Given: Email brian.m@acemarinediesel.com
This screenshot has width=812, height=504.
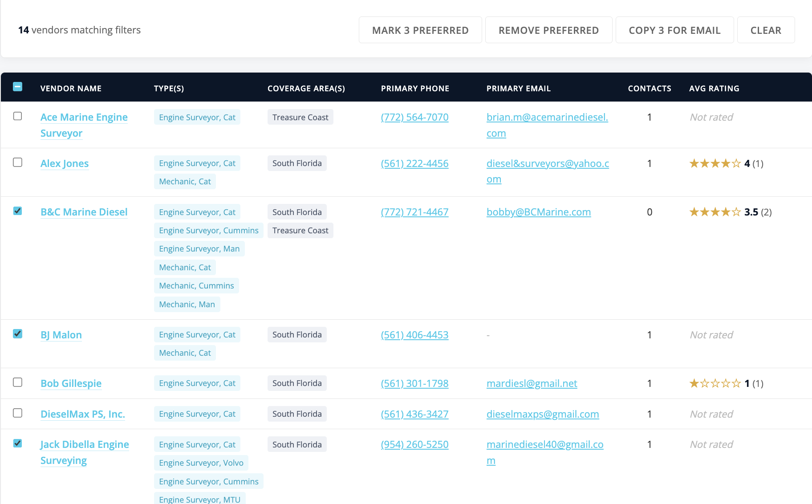Looking at the screenshot, I should point(547,125).
